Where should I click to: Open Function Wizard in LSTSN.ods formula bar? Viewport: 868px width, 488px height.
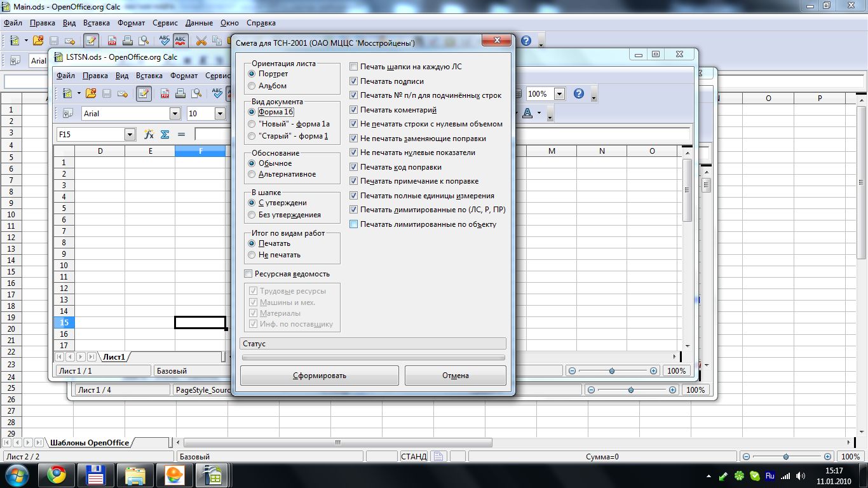tap(149, 134)
